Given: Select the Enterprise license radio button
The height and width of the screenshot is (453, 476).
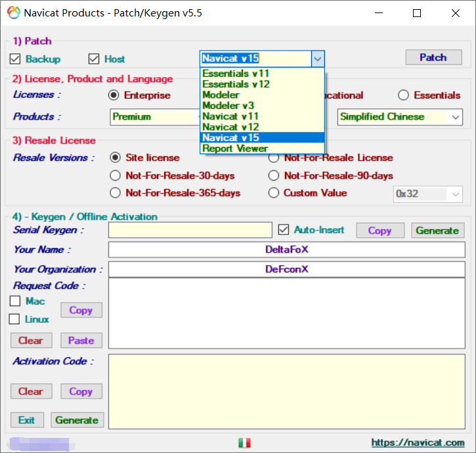Looking at the screenshot, I should [x=114, y=95].
